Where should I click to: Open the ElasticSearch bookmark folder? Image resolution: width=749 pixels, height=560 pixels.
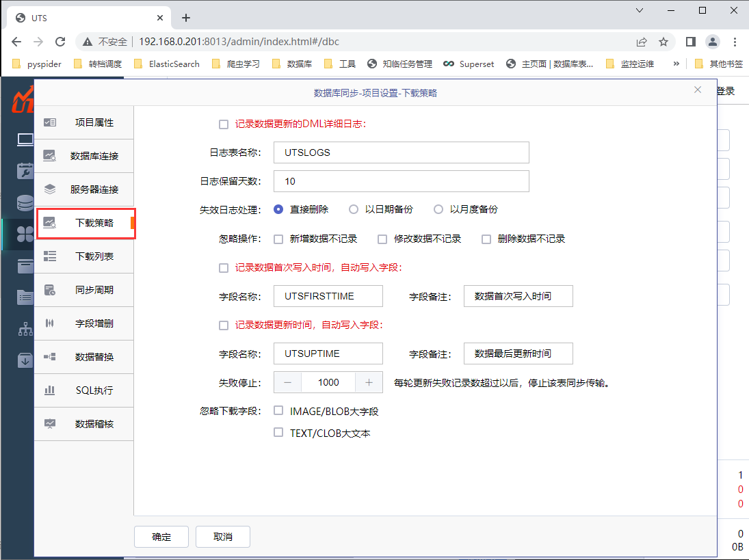tap(166, 64)
